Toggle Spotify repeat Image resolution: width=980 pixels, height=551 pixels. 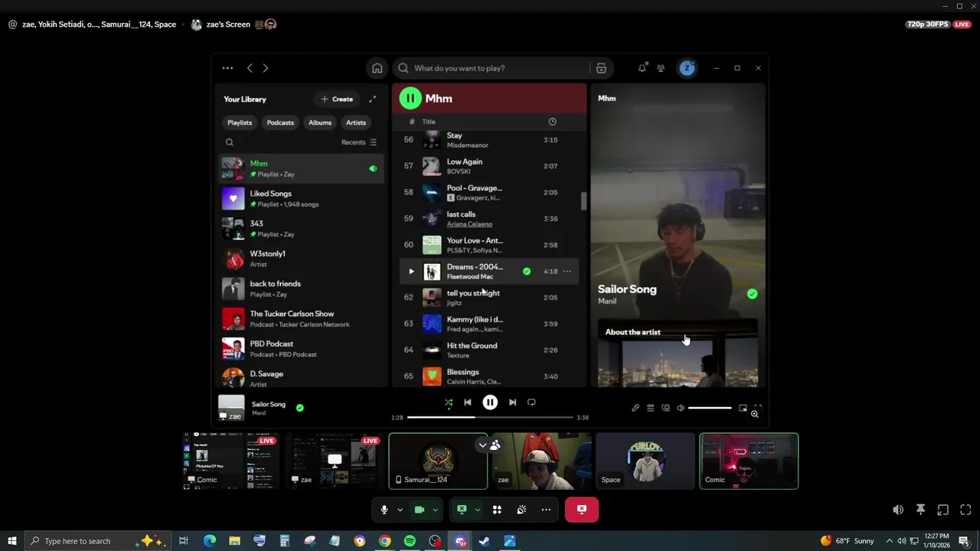(531, 403)
